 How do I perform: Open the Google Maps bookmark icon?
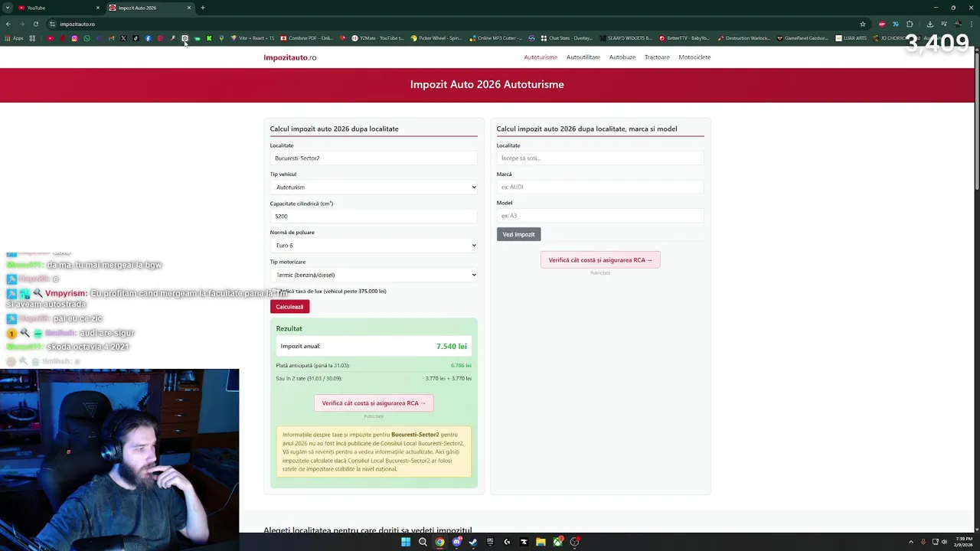[221, 38]
